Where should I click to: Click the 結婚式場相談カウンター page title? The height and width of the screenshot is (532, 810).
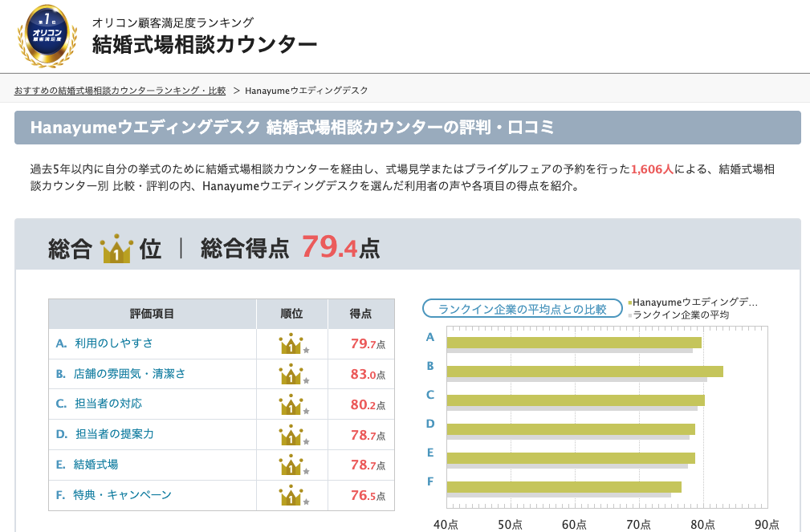(x=204, y=43)
